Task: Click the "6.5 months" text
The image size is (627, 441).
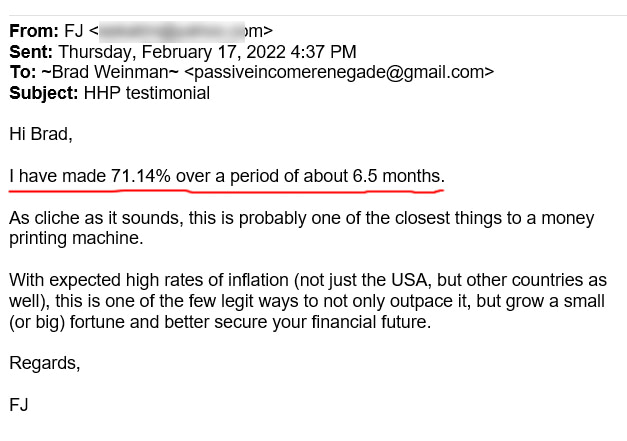Action: coord(397,176)
